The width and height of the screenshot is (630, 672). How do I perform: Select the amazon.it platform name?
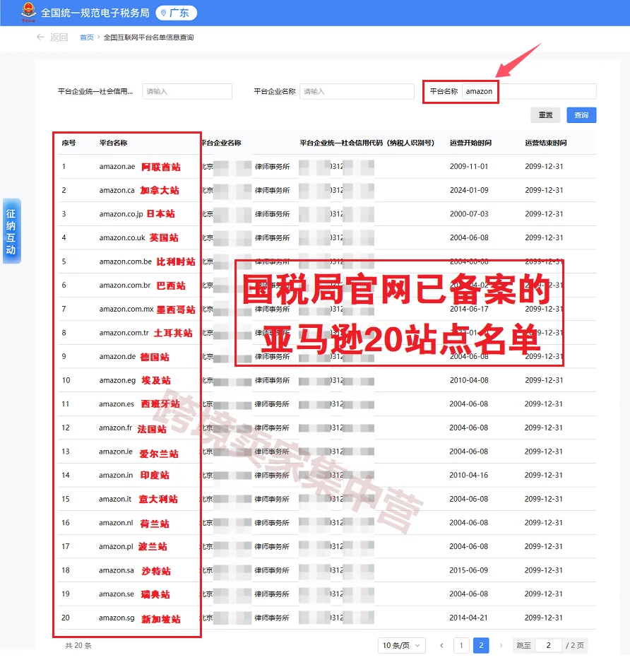coord(115,499)
